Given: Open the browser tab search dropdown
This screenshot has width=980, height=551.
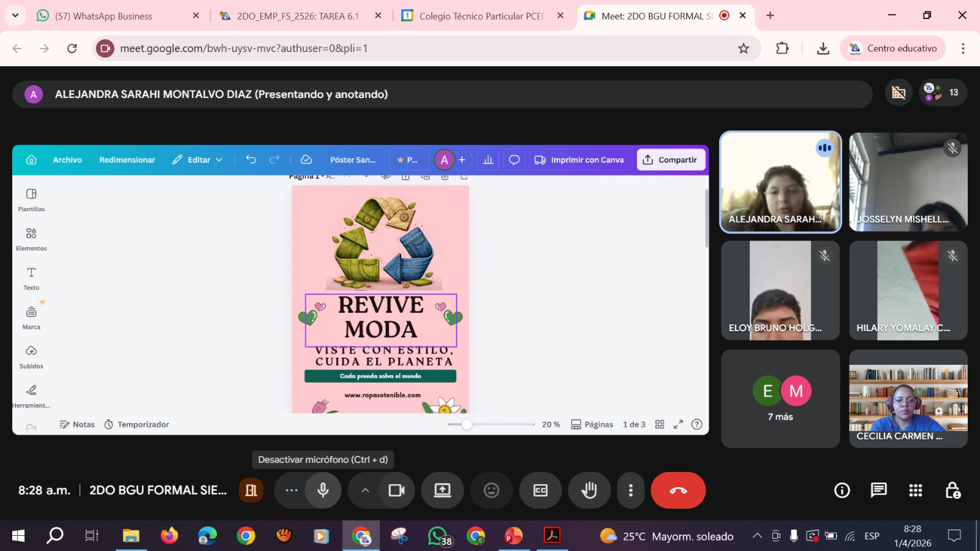Looking at the screenshot, I should click(x=15, y=15).
